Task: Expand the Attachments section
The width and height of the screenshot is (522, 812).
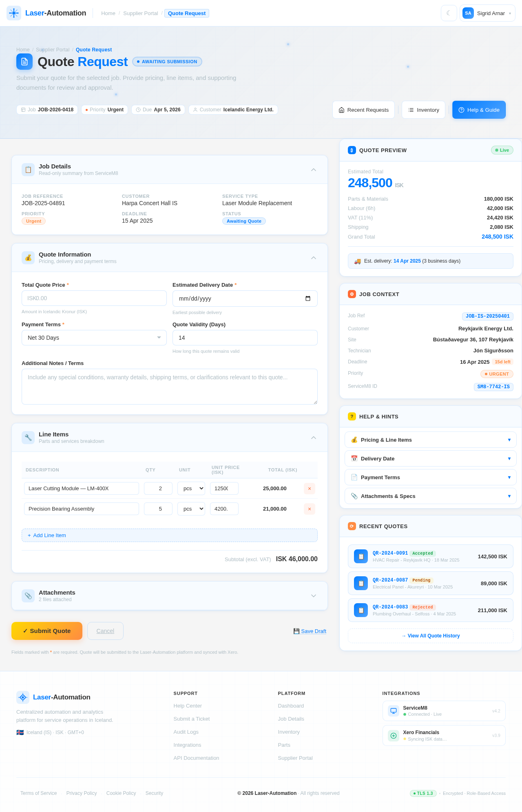Action: coord(314,596)
